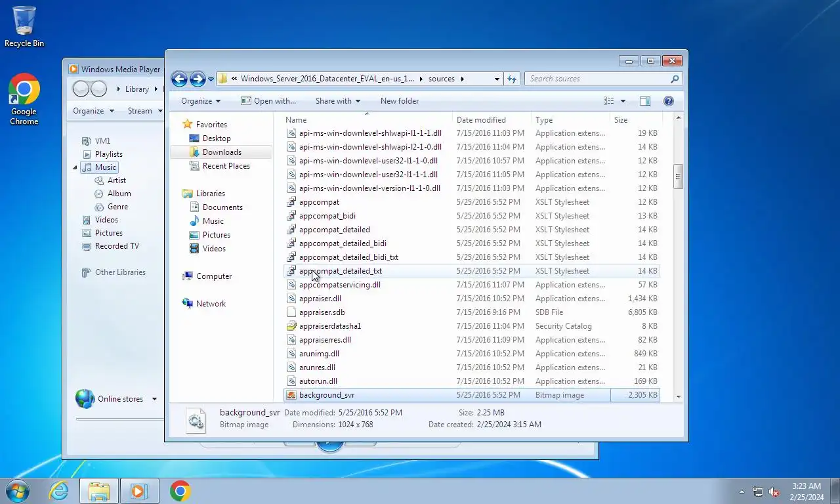Open the Start menu orb

tap(17, 491)
